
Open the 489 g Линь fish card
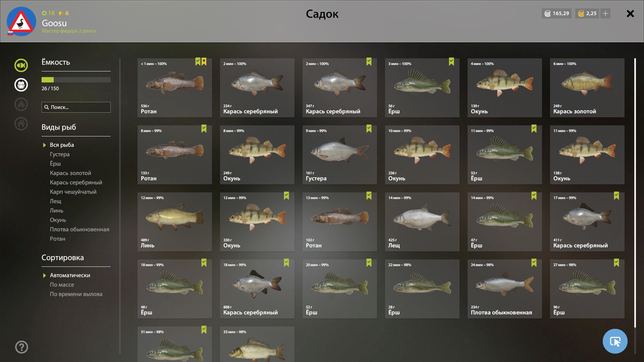174,222
